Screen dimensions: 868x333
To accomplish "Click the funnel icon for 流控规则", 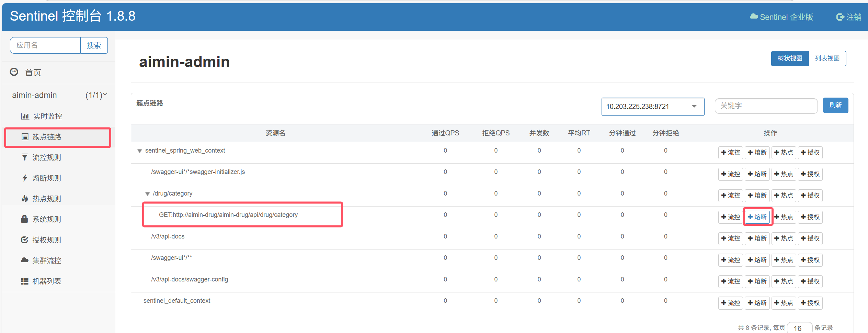I will pyautogui.click(x=25, y=157).
